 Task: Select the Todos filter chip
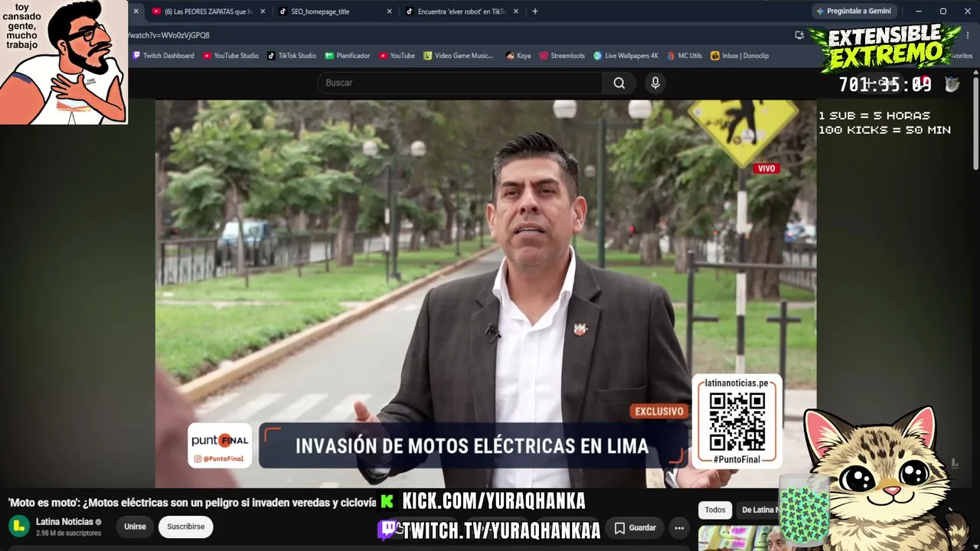point(715,510)
